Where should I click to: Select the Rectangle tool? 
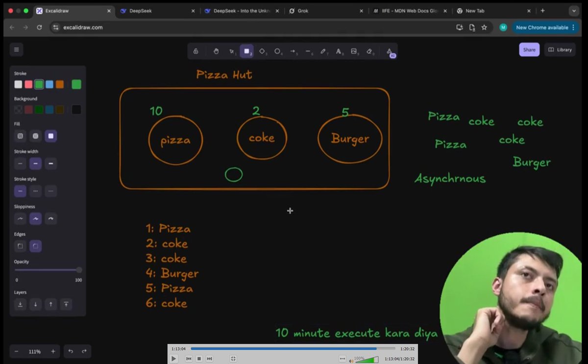[247, 51]
